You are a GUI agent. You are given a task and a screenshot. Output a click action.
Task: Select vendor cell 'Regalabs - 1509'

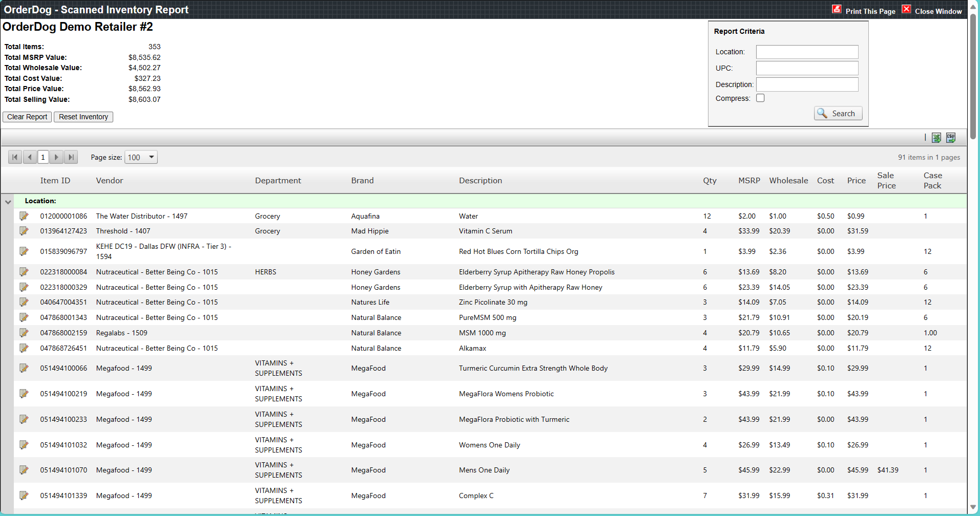click(x=121, y=333)
